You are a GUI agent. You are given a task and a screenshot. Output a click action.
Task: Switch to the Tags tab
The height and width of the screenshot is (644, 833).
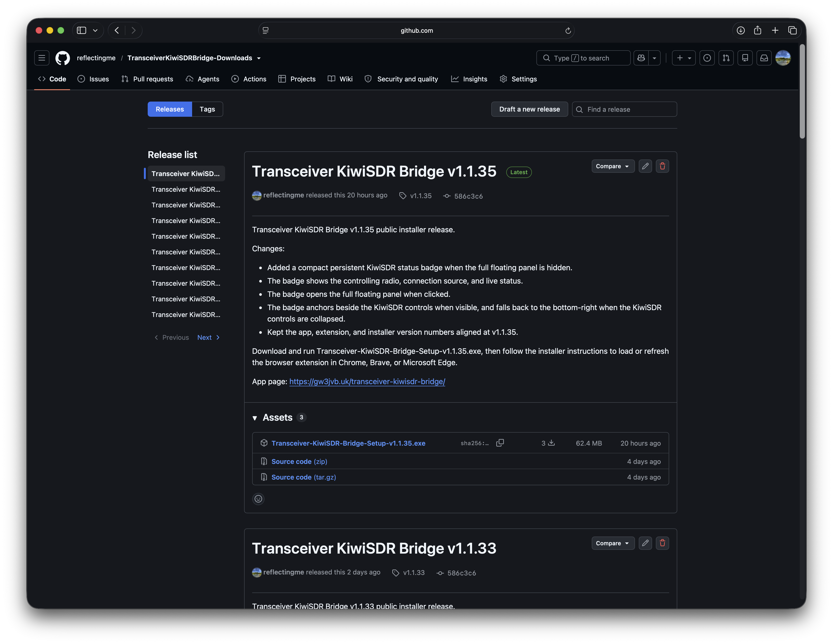click(x=207, y=109)
